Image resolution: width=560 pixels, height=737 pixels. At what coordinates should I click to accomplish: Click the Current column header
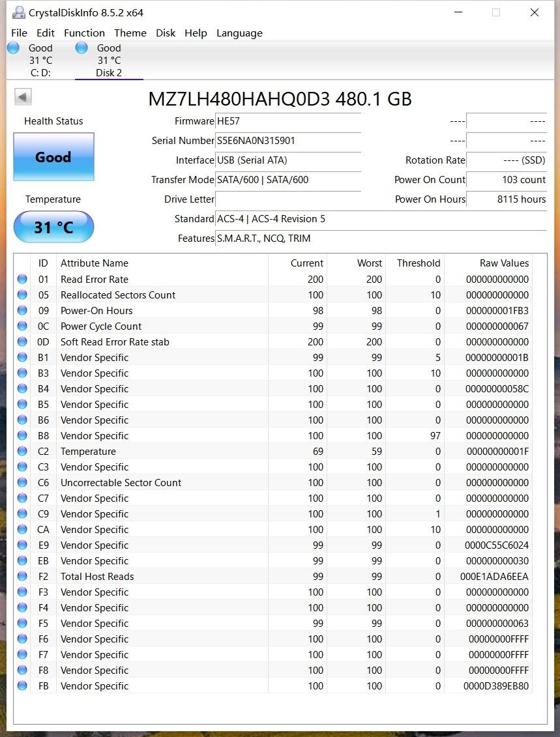(297, 263)
